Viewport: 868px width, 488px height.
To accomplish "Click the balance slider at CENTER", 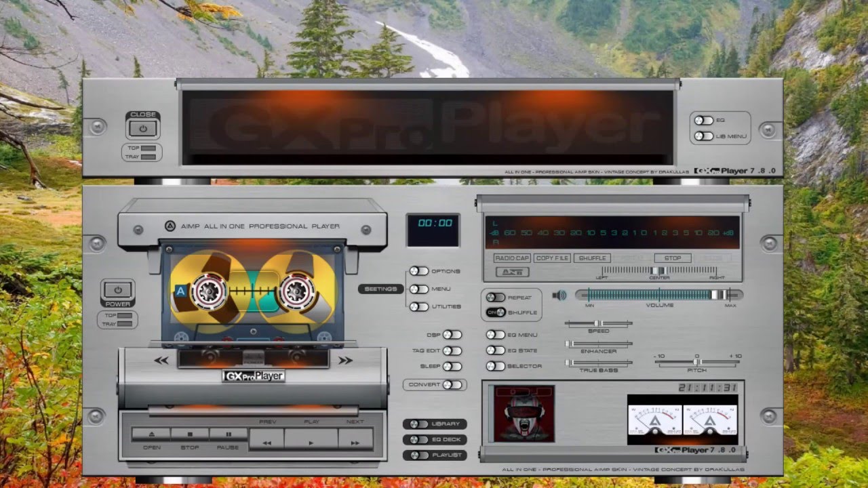I will point(660,270).
